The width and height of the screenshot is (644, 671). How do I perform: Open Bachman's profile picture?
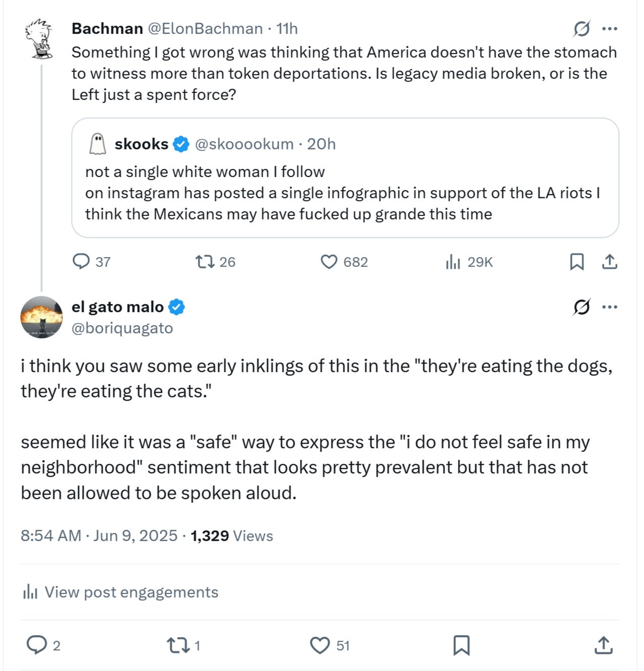point(39,38)
